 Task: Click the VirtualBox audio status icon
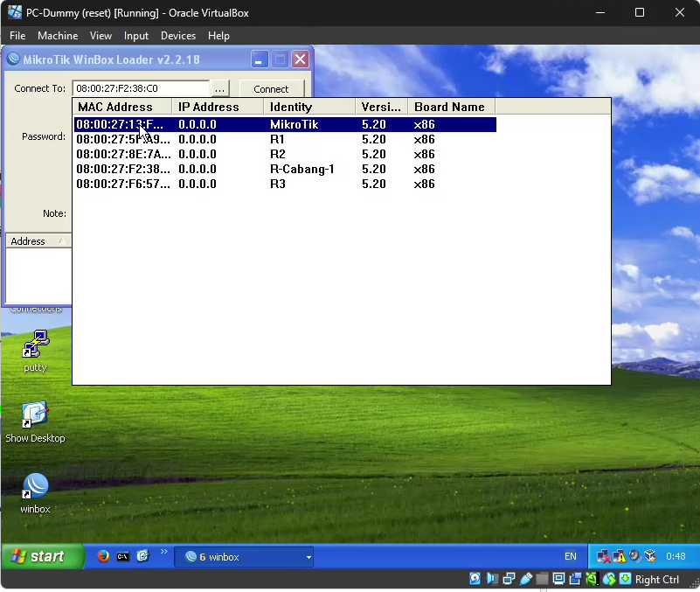click(x=492, y=579)
